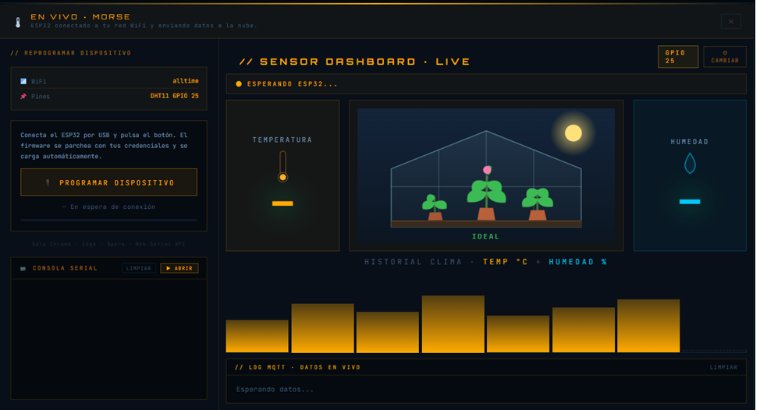
Task: Click the orange status dot before ESPERANDO ESP32
Action: click(238, 84)
